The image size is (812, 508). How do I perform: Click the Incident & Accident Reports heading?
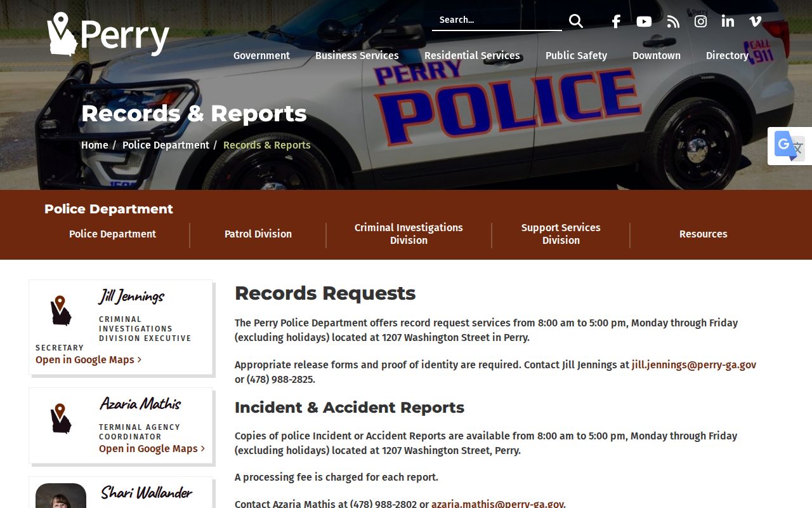coord(350,407)
